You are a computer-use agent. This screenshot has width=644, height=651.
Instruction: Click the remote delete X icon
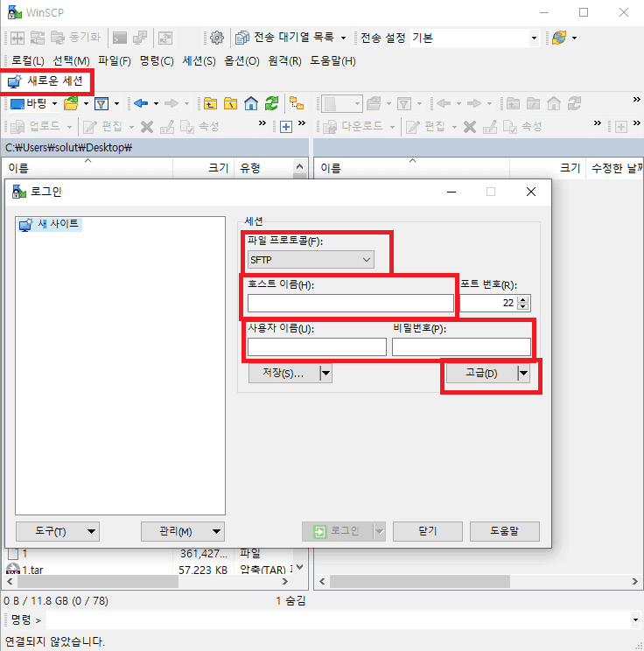(x=470, y=127)
